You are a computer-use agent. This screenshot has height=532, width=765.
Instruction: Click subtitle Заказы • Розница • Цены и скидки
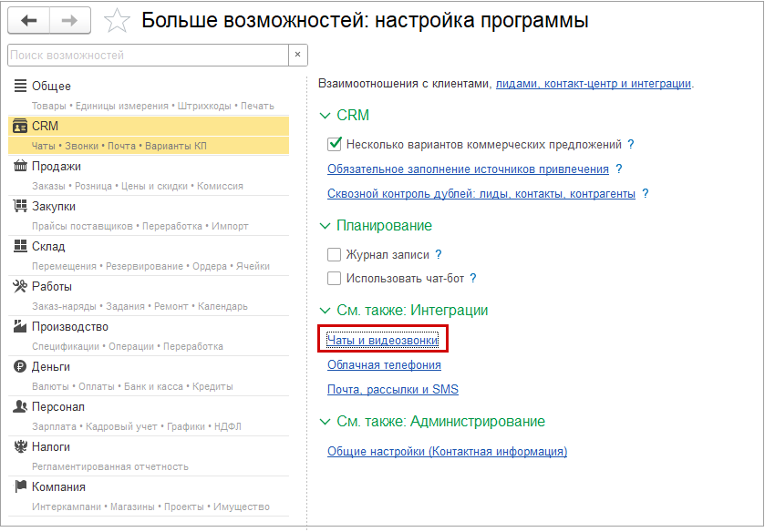click(x=138, y=186)
